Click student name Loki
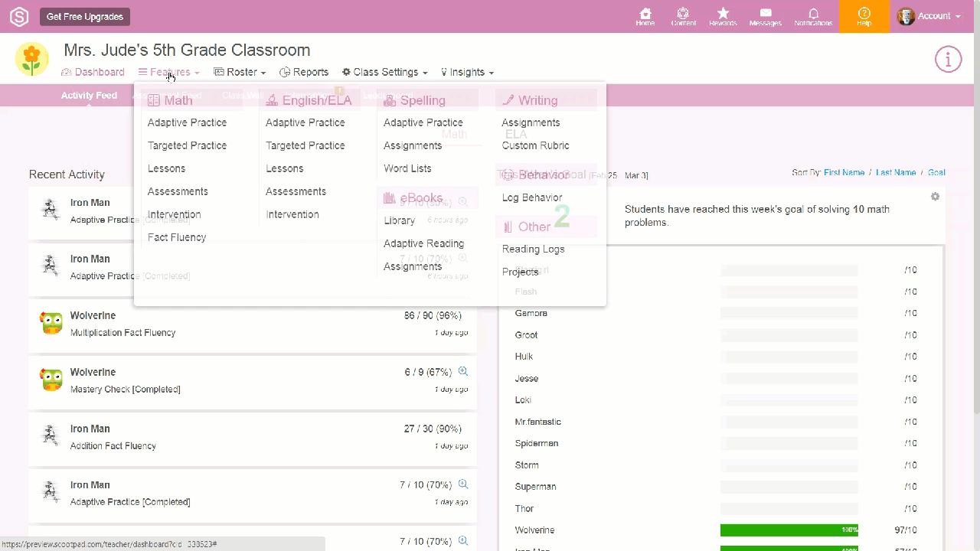 [x=523, y=399]
